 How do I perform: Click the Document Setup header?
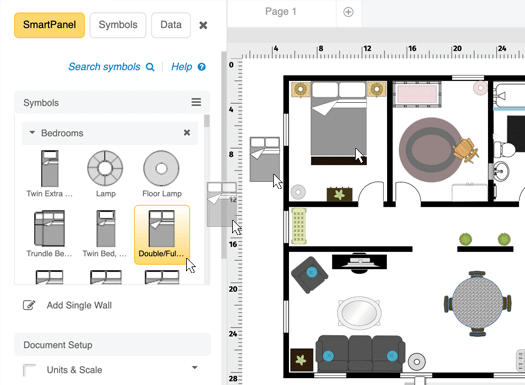click(112, 344)
